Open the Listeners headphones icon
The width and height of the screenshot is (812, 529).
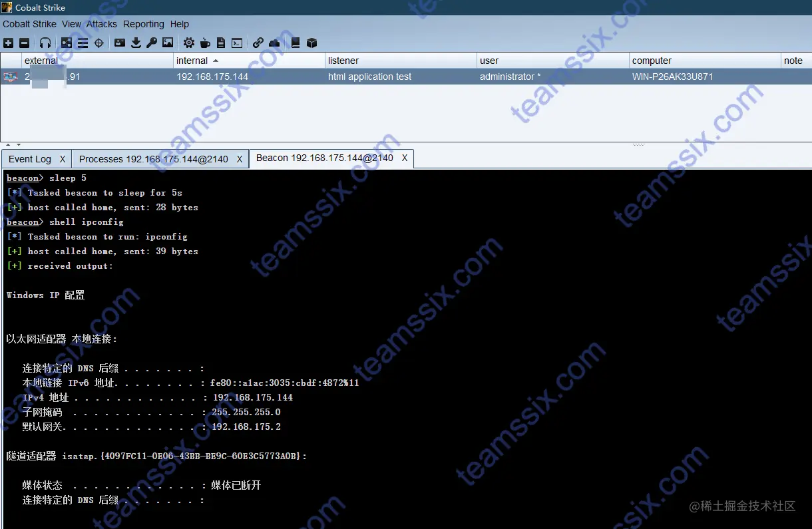(x=45, y=43)
